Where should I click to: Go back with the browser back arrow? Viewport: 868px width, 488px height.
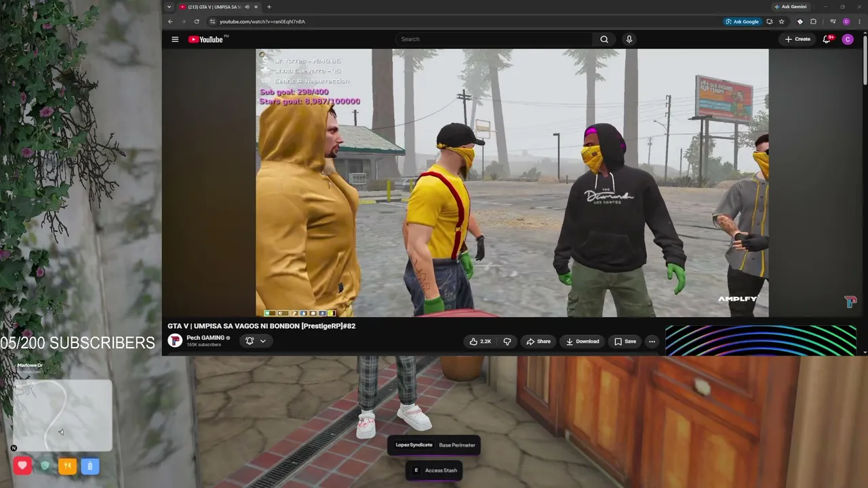170,22
